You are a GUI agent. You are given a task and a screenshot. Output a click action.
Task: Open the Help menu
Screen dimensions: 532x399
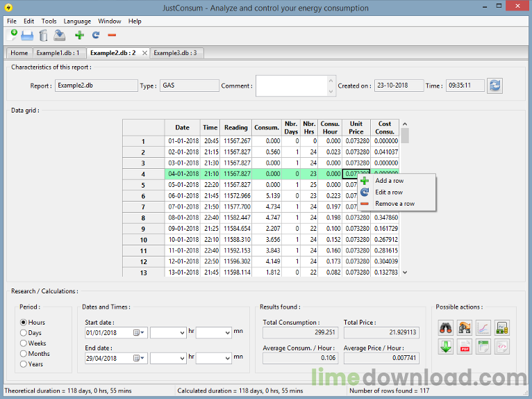135,21
